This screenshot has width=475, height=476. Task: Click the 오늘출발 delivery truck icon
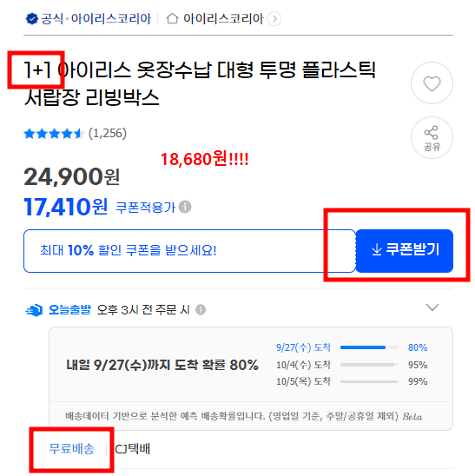[34, 310]
